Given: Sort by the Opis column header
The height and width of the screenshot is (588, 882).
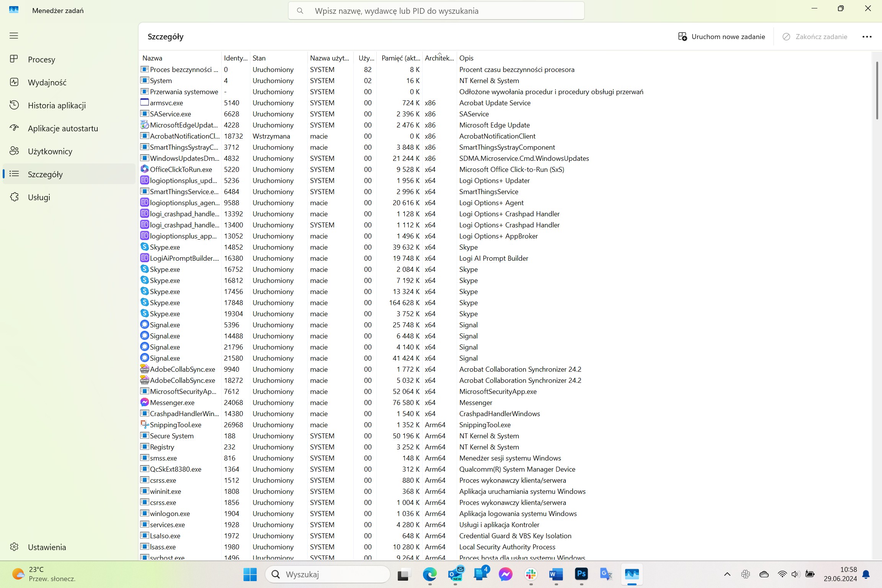Looking at the screenshot, I should [664, 58].
